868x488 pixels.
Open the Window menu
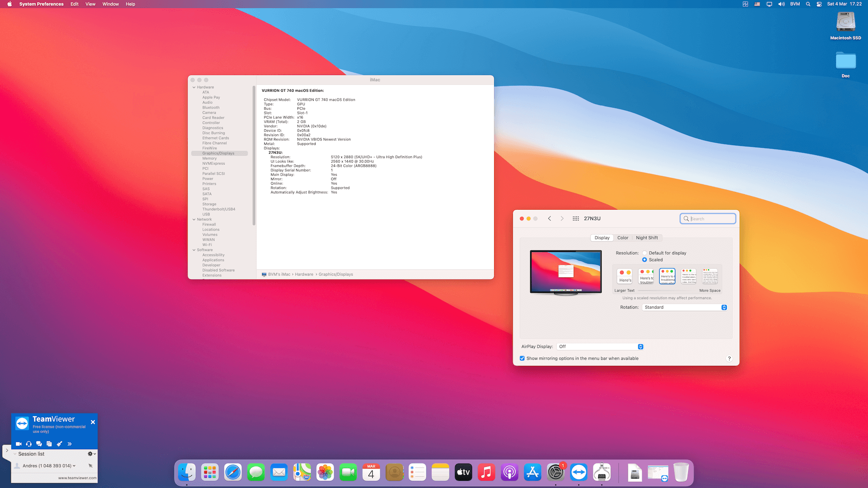pos(110,4)
